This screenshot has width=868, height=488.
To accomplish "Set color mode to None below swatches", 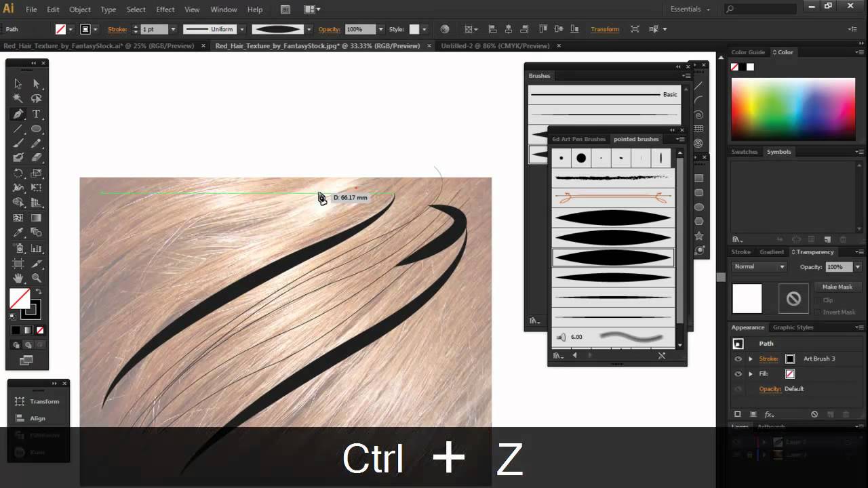I will [40, 330].
